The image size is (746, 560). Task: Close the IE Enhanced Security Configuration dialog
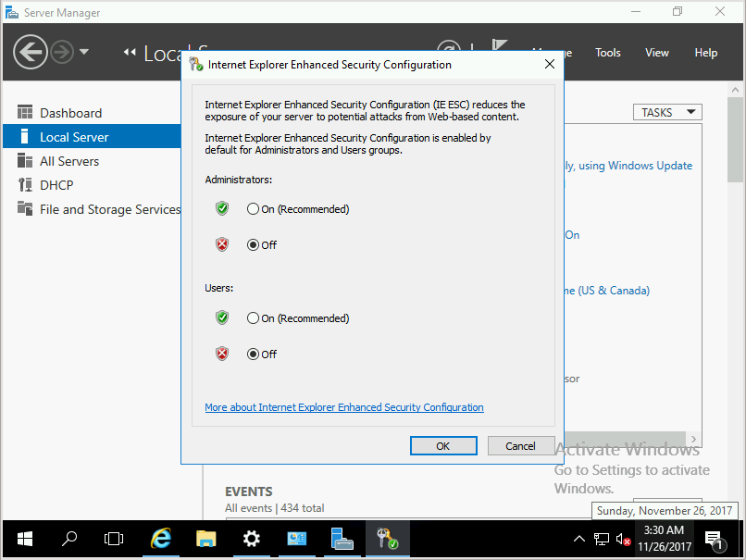(550, 64)
